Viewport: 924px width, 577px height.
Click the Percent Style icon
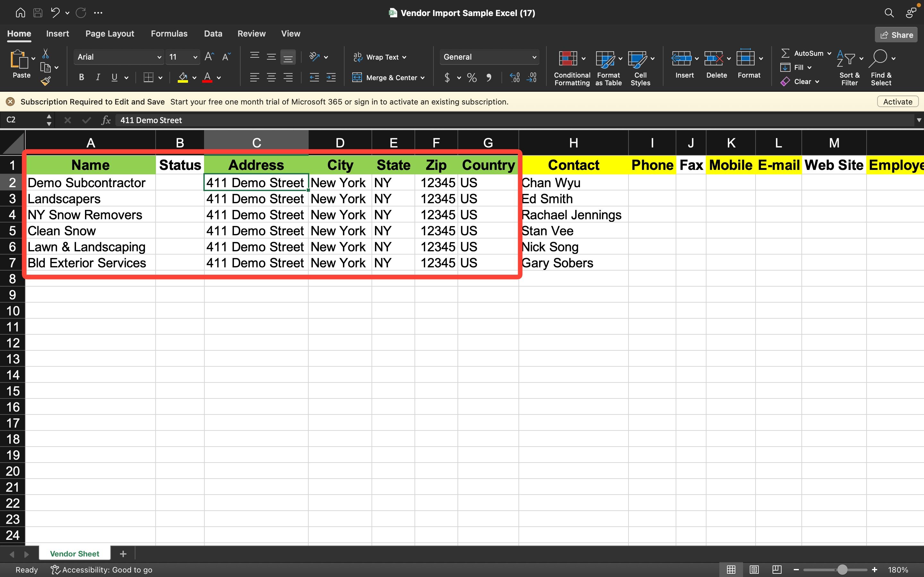(472, 78)
